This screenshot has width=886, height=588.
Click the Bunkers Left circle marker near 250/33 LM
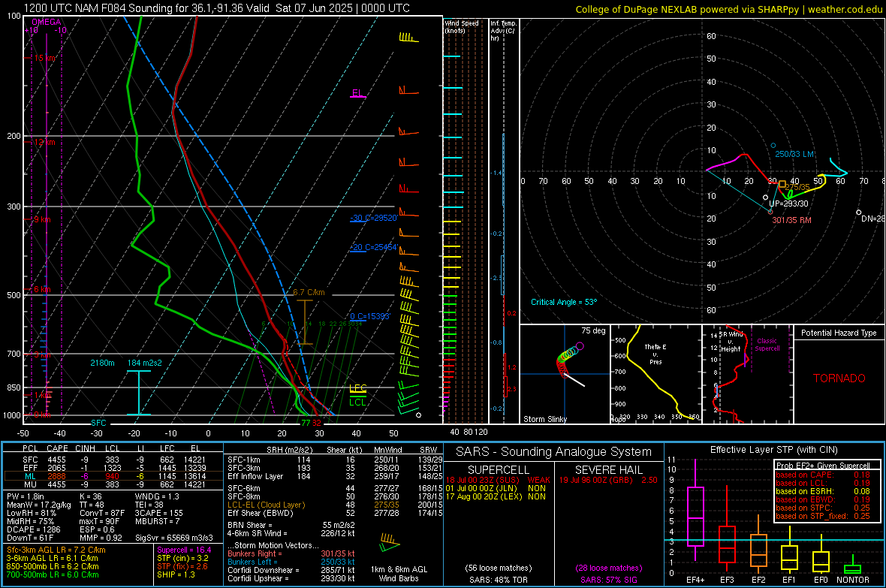pos(773,145)
